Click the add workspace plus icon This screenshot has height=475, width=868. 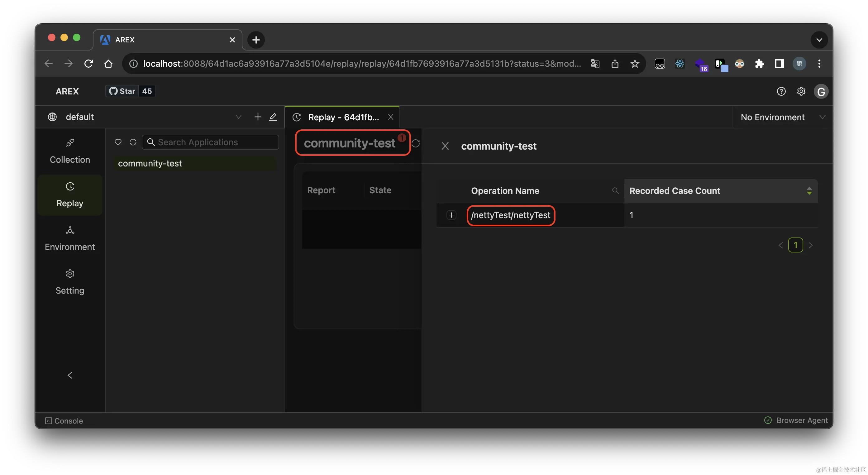(257, 117)
